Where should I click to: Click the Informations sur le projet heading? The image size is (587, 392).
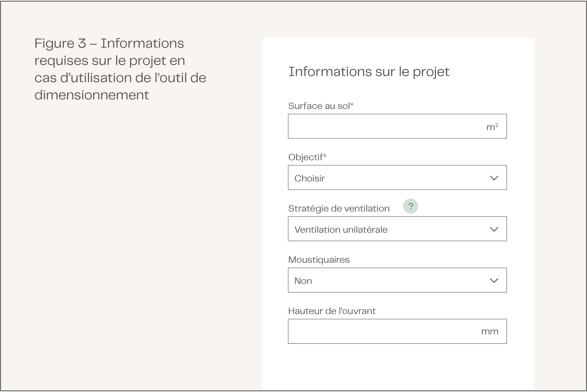pyautogui.click(x=368, y=72)
